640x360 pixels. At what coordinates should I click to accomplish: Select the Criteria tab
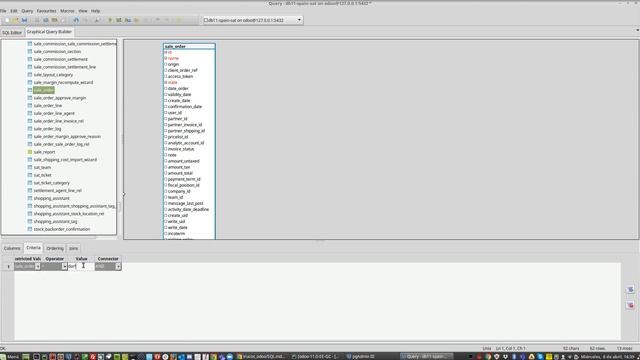click(33, 248)
